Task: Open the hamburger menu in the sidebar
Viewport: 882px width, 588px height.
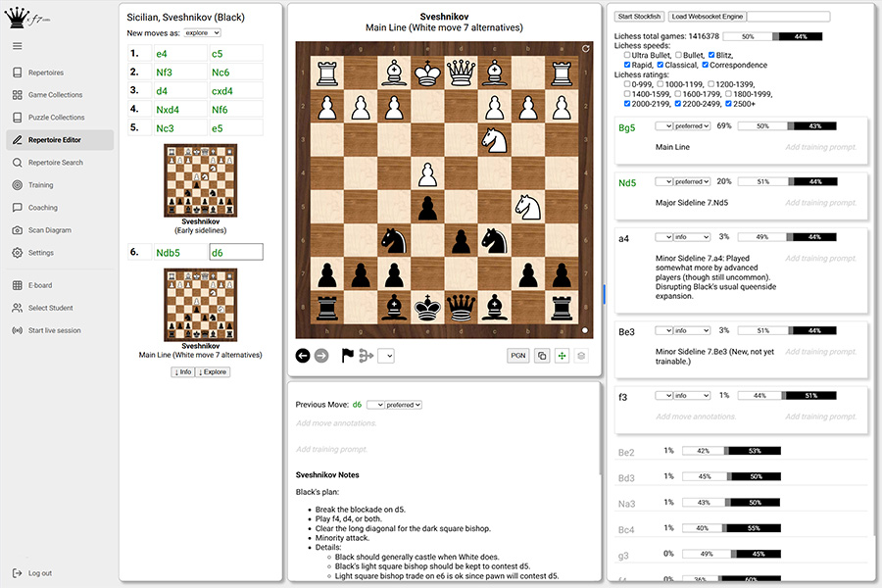Action: pos(18,46)
